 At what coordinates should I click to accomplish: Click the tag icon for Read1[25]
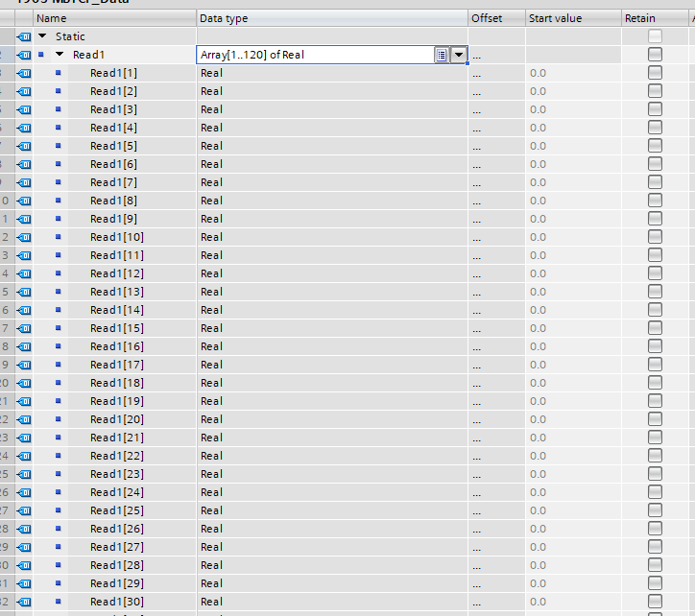click(x=24, y=510)
